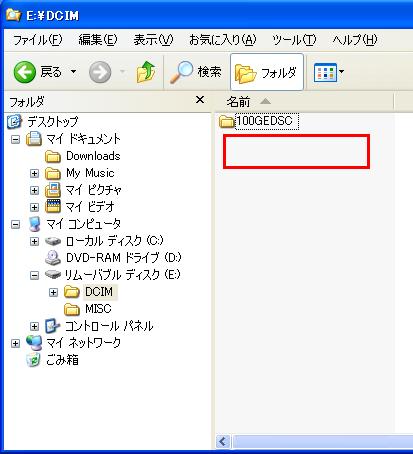Select the Control Panel tree item
The width and height of the screenshot is (413, 454).
(x=99, y=326)
